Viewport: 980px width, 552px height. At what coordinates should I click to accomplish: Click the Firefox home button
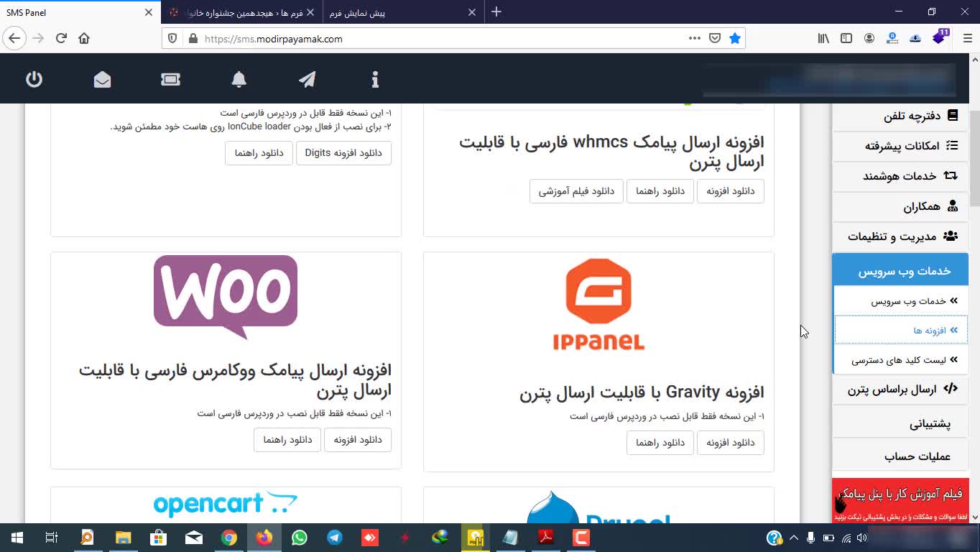click(84, 39)
